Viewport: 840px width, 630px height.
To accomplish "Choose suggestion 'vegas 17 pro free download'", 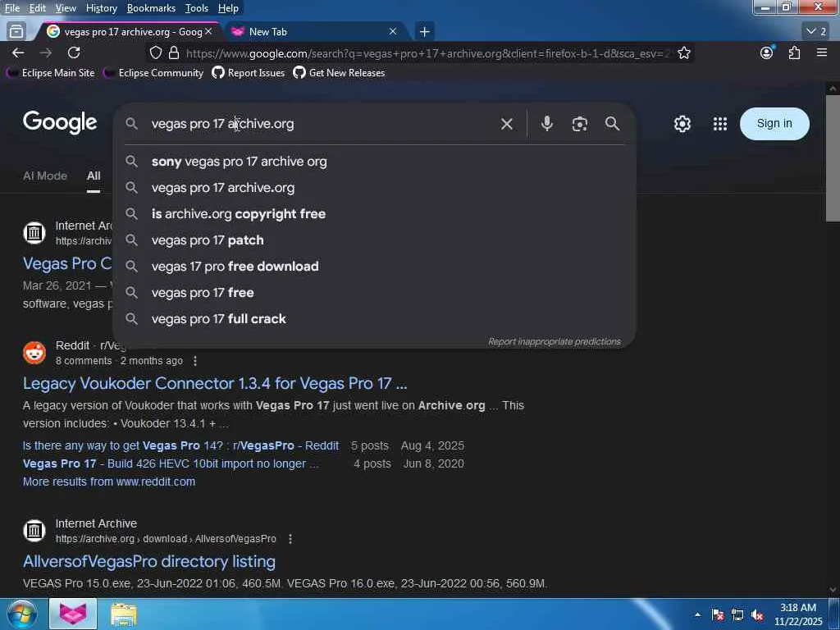I will click(x=375, y=267).
